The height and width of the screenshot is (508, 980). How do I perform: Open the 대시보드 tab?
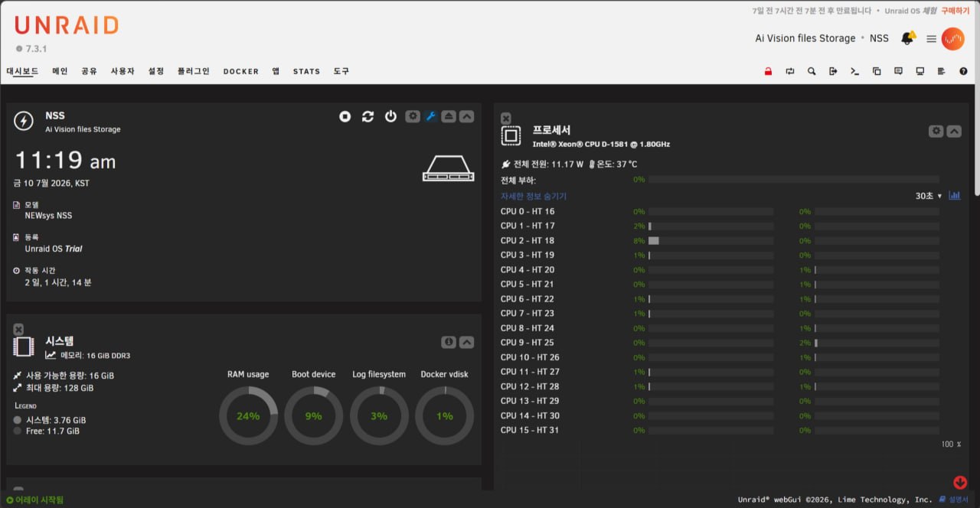(22, 71)
